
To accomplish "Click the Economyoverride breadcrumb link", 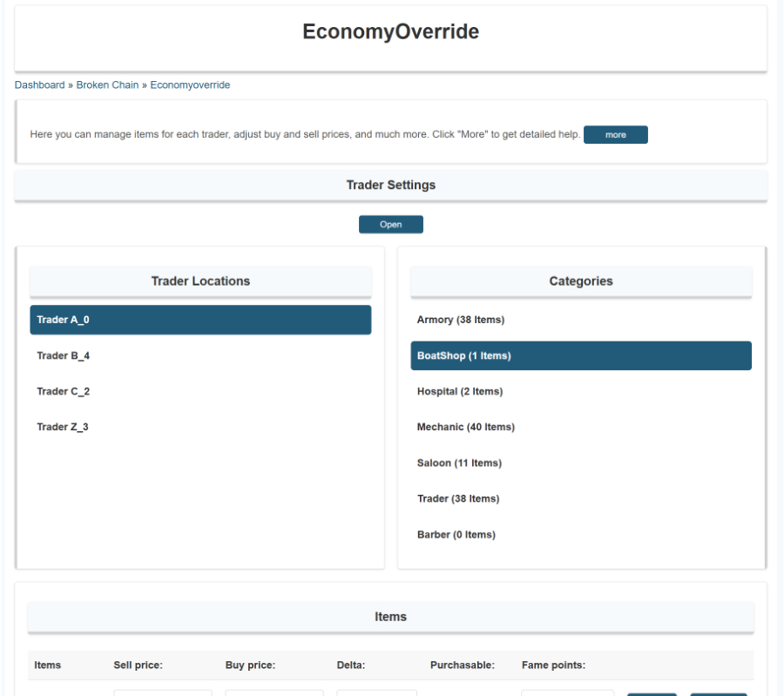I will pyautogui.click(x=189, y=84).
